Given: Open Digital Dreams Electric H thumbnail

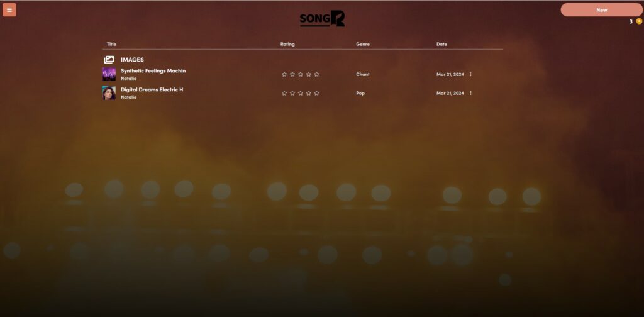Looking at the screenshot, I should (x=109, y=93).
